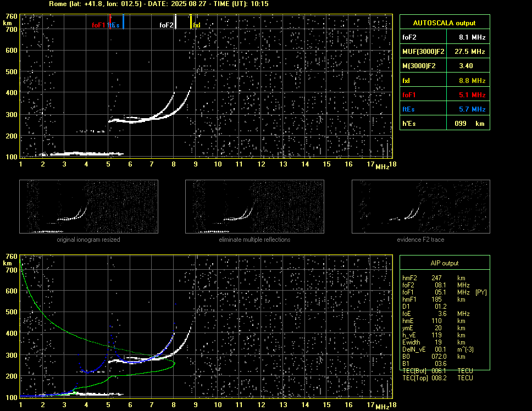The width and height of the screenshot is (532, 411).
Task: Click the 12 MHz tick on bottom ionogram axis
Action: (261, 404)
